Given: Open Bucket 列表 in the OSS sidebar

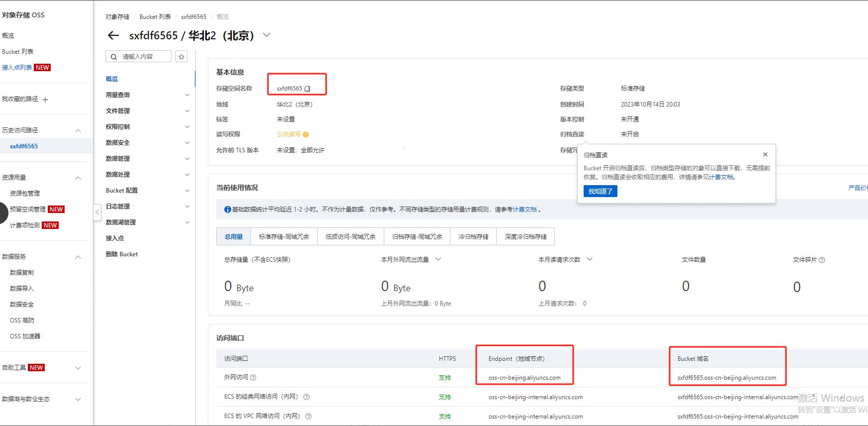Looking at the screenshot, I should pyautogui.click(x=17, y=52).
